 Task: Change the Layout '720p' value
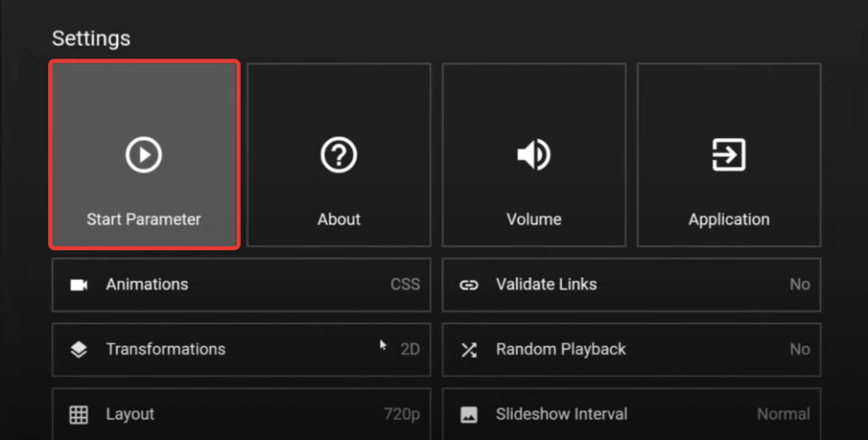coord(401,415)
